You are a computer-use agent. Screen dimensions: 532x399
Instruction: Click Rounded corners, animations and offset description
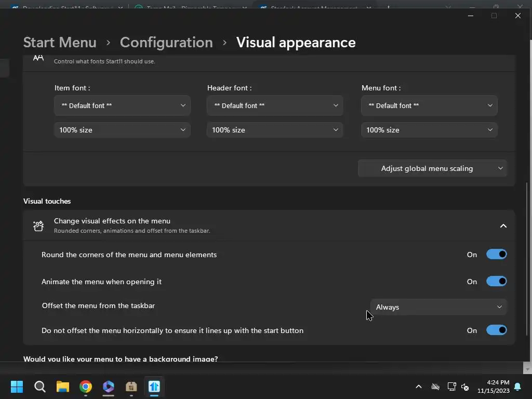click(132, 231)
